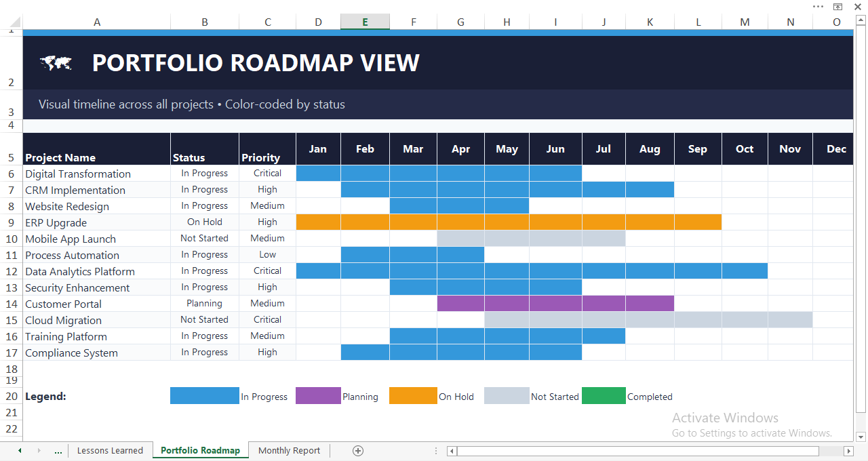Switch to the Monthly Report sheet tab
868x461 pixels.
289,450
